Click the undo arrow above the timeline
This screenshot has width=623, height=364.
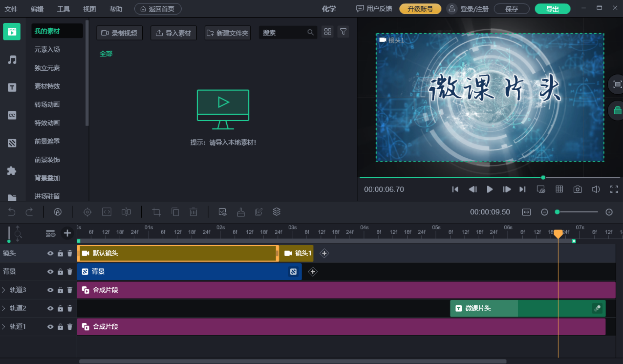point(11,212)
